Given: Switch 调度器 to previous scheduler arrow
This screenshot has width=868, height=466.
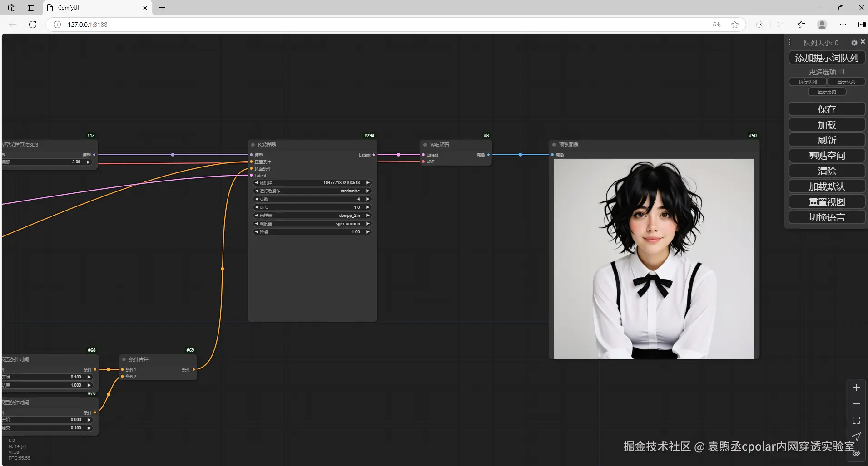Looking at the screenshot, I should click(257, 224).
